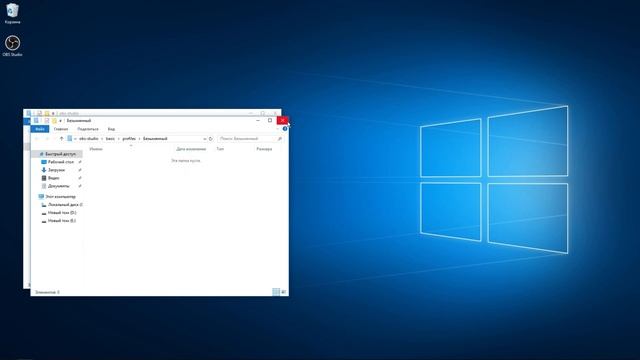Open Рабочий стол in the navigation pane

tap(61, 162)
